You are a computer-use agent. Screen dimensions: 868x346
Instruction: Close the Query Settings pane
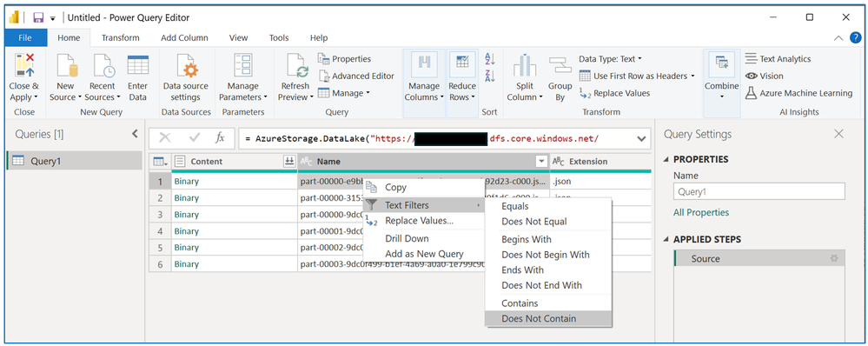click(x=839, y=134)
